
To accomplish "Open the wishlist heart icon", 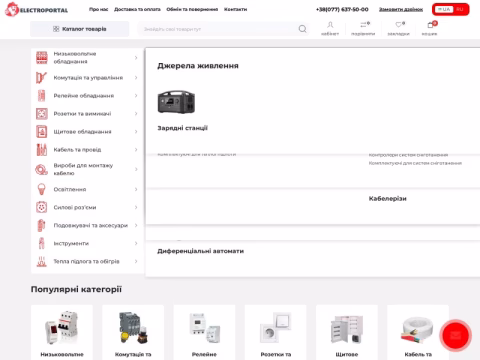I will pos(399,24).
